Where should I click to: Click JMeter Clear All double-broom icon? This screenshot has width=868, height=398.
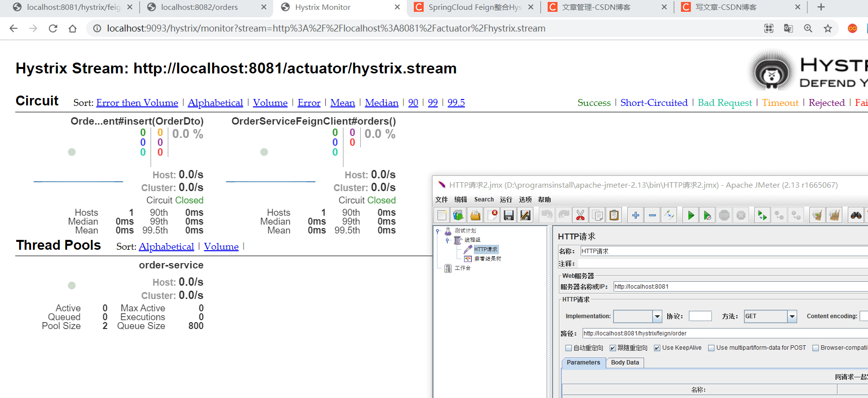834,215
